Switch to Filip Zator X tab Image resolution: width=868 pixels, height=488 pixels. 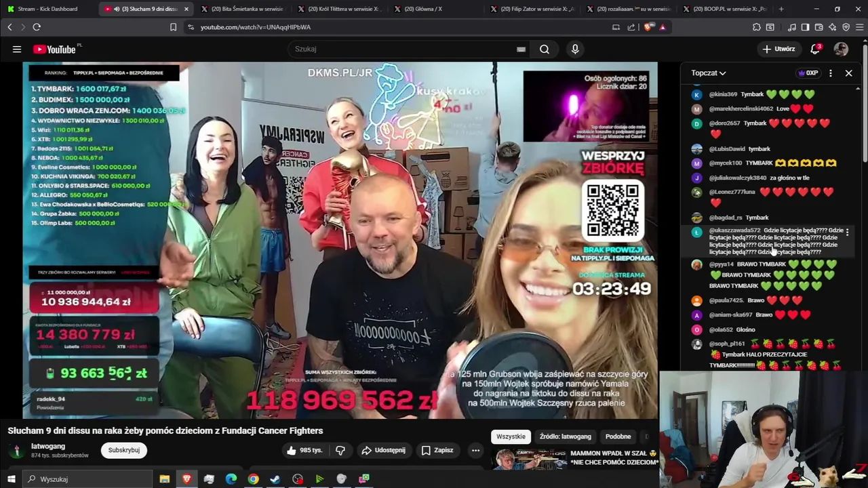[536, 9]
